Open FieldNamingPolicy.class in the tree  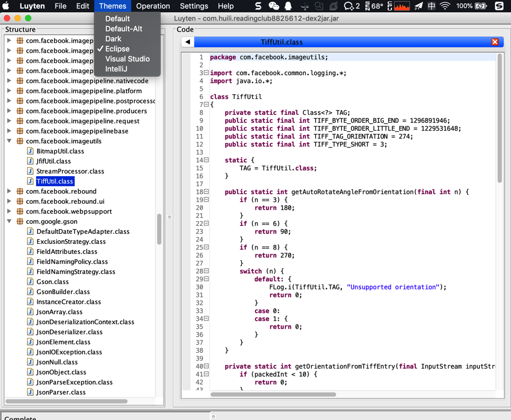coord(72,262)
